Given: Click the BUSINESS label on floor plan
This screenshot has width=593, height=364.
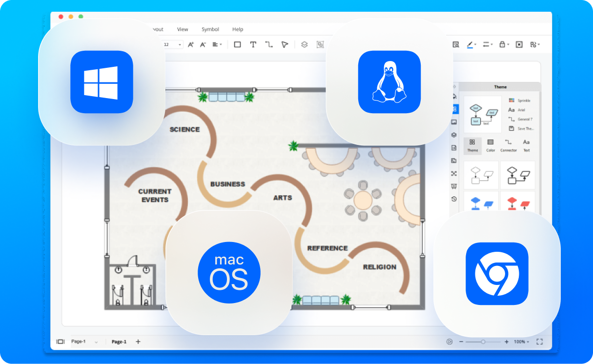Looking at the screenshot, I should coord(227,184).
